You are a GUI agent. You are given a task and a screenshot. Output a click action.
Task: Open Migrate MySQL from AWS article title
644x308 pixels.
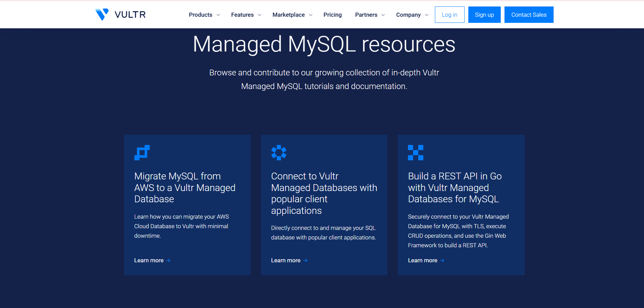(185, 188)
